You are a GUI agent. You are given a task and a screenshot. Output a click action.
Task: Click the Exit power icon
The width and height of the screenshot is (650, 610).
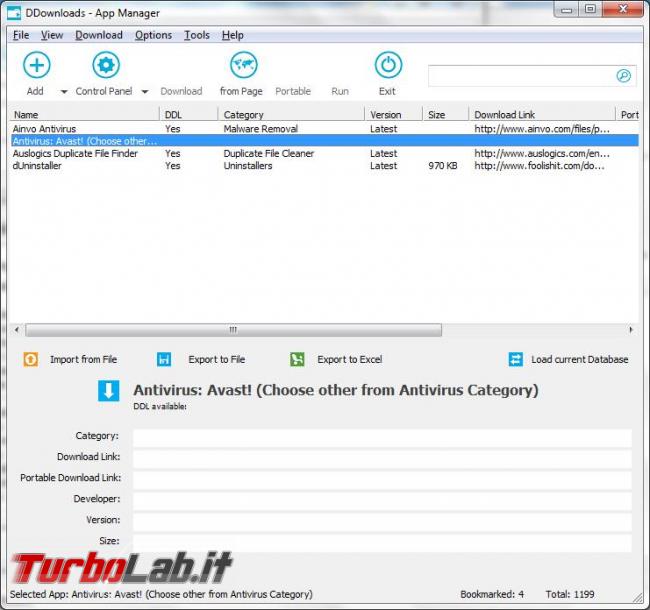(388, 65)
